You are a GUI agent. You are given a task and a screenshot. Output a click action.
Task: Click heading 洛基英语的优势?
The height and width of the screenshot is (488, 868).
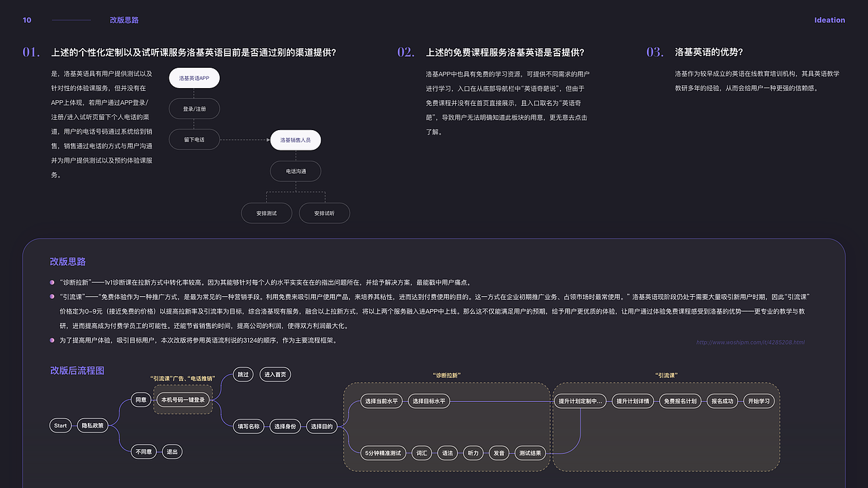(x=709, y=52)
